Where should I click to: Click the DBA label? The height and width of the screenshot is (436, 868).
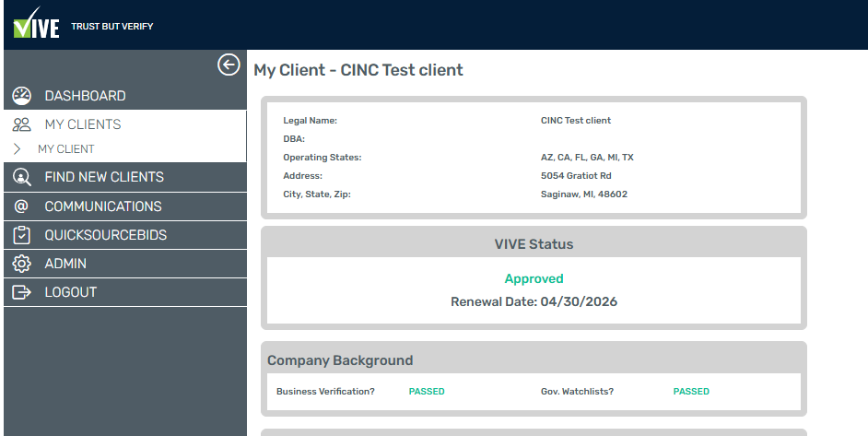(x=294, y=139)
